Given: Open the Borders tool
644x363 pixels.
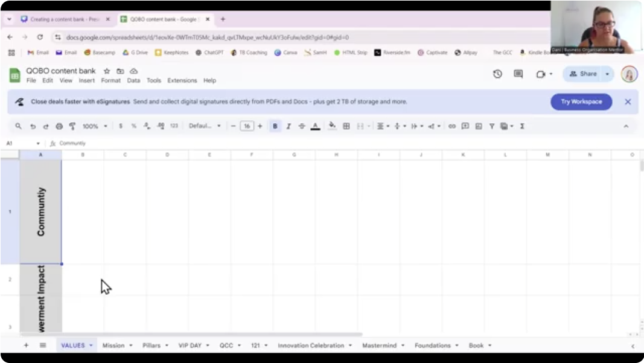Looking at the screenshot, I should pos(346,126).
